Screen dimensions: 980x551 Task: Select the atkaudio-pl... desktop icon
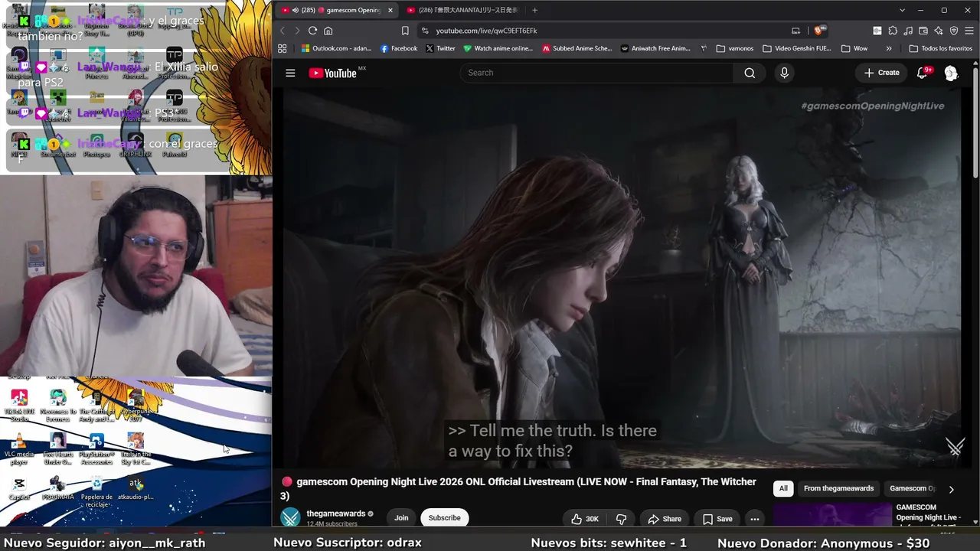click(136, 489)
